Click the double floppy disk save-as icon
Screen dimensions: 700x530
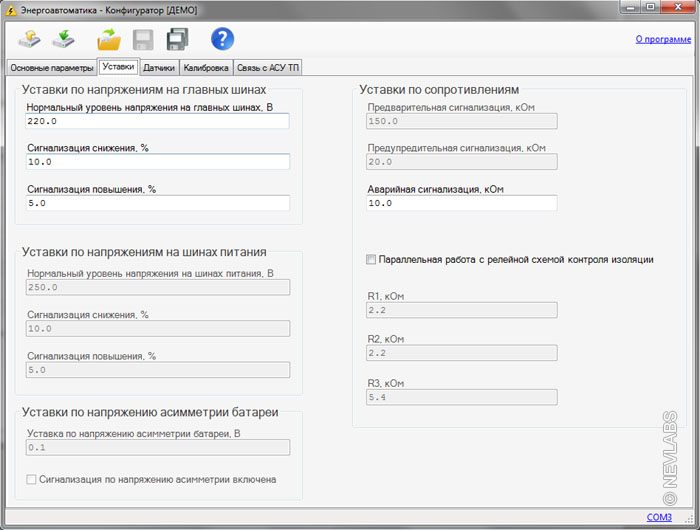click(x=178, y=39)
